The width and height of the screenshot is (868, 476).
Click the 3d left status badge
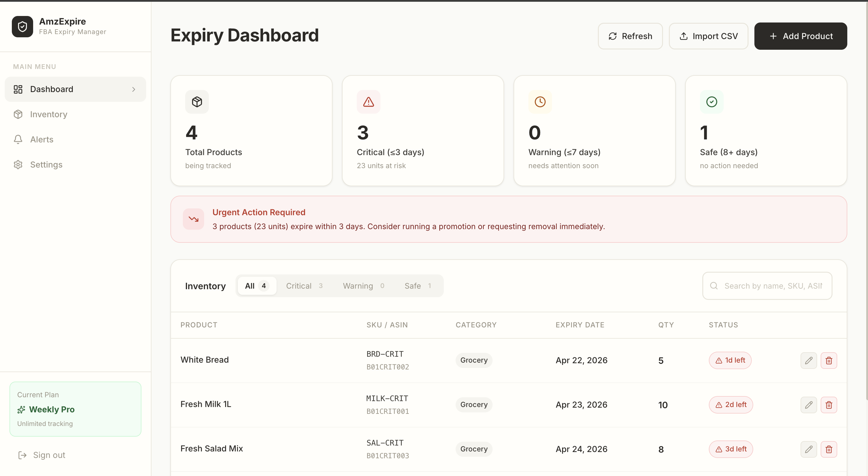[731, 449]
